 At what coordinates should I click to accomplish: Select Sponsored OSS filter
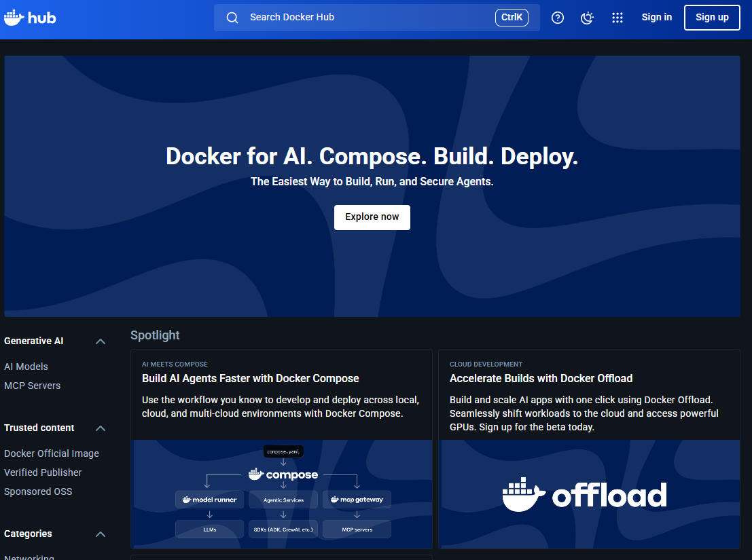coord(38,491)
